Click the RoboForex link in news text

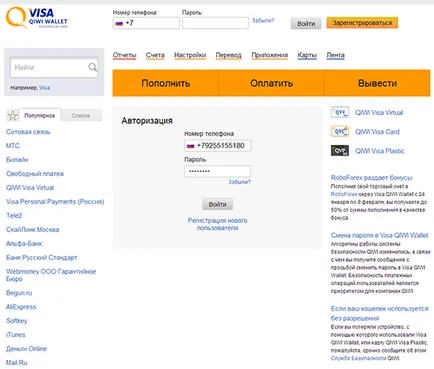click(x=344, y=194)
